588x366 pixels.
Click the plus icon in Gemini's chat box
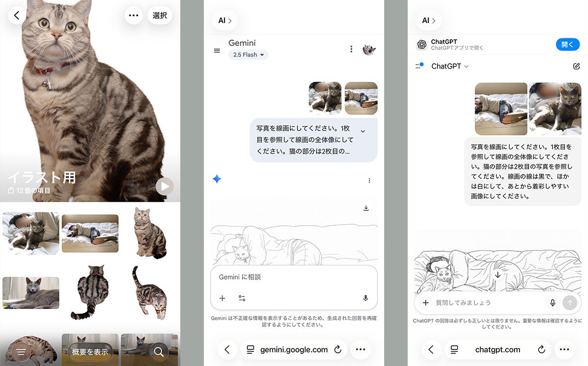pyautogui.click(x=222, y=298)
